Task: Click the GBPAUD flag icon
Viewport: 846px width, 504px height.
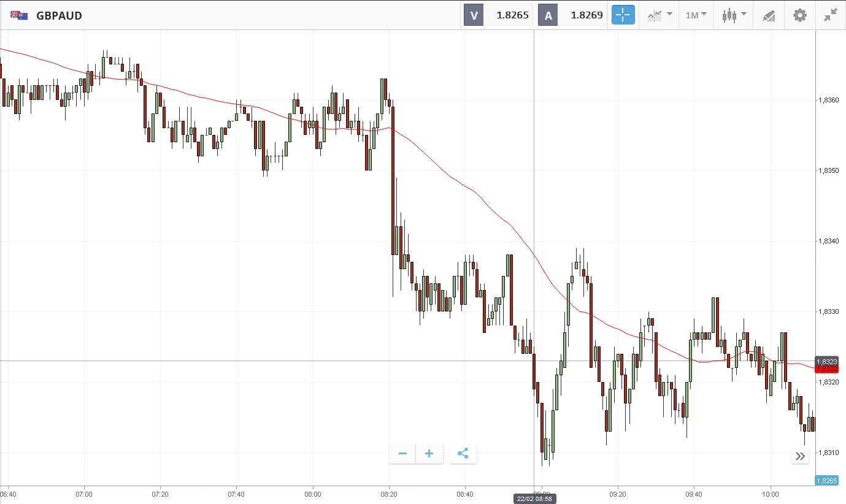Action: pos(18,15)
